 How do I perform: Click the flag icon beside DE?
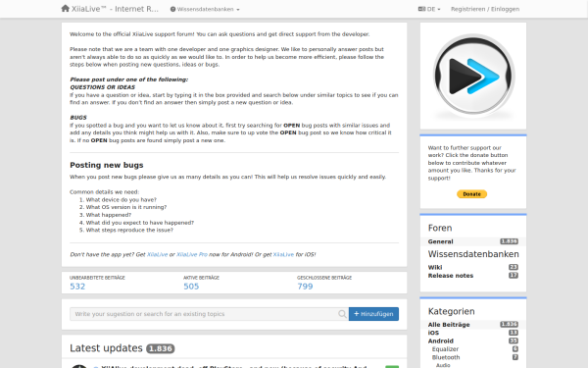point(421,9)
